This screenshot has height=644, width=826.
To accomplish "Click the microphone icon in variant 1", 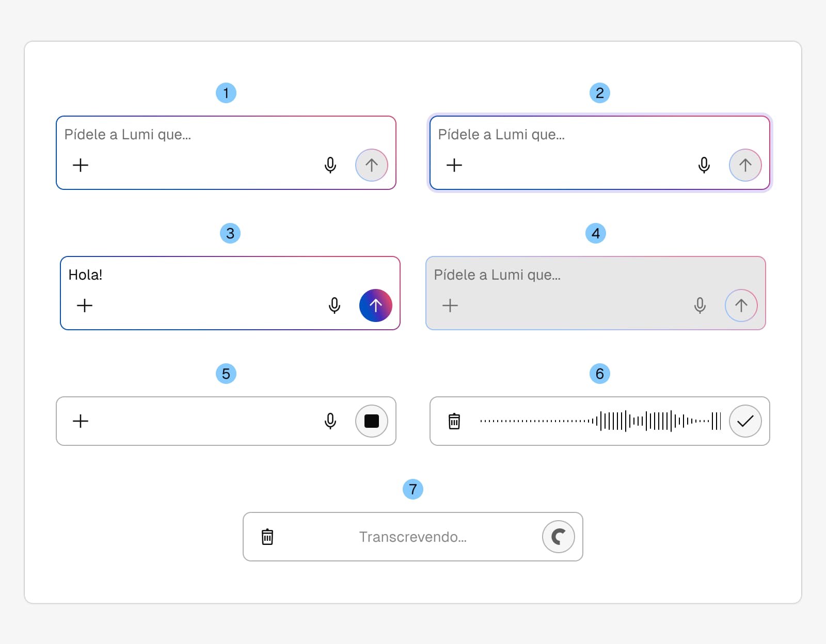I will coord(330,165).
